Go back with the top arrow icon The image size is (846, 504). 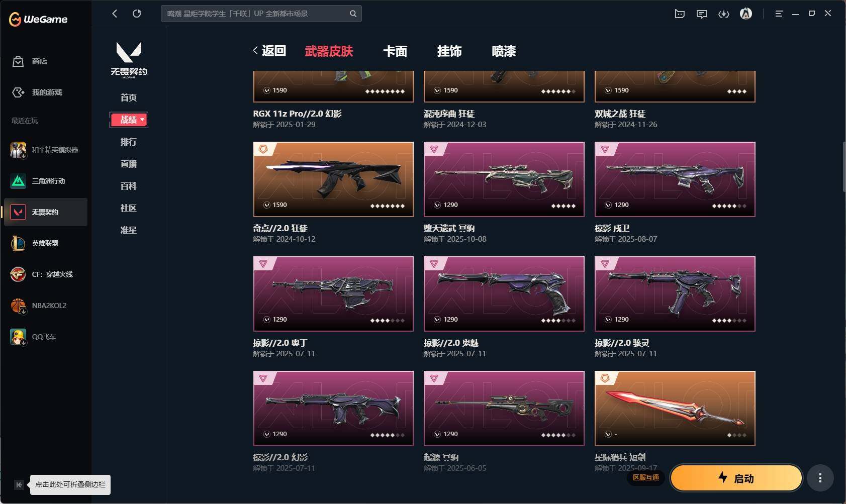tap(115, 14)
